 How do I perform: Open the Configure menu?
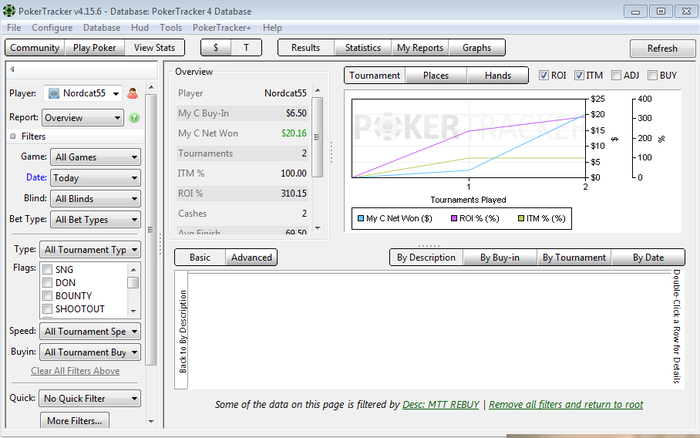[52, 28]
